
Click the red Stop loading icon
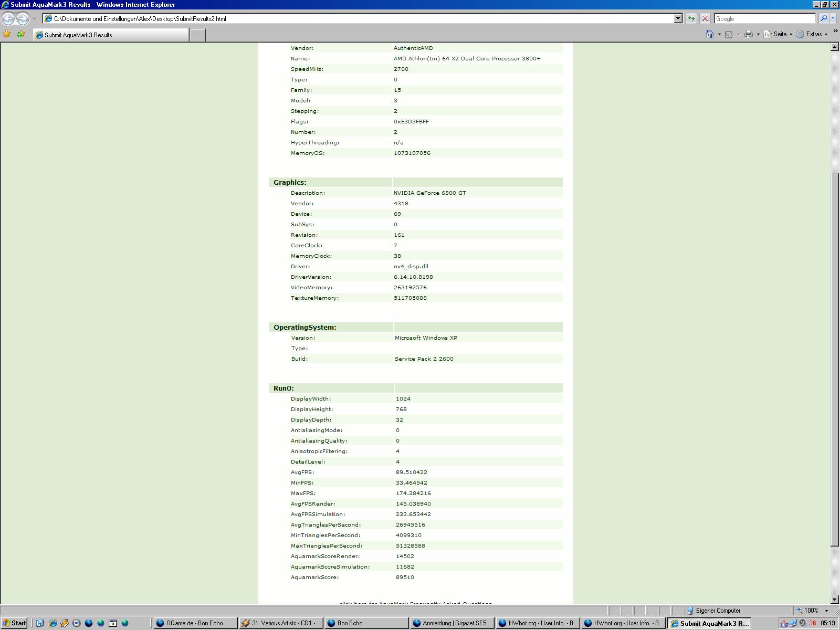[705, 18]
